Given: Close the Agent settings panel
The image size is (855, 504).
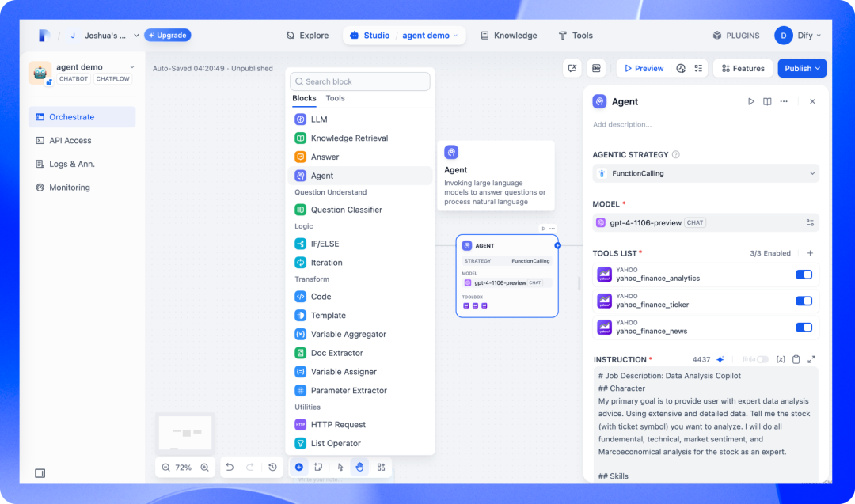Looking at the screenshot, I should coord(812,101).
